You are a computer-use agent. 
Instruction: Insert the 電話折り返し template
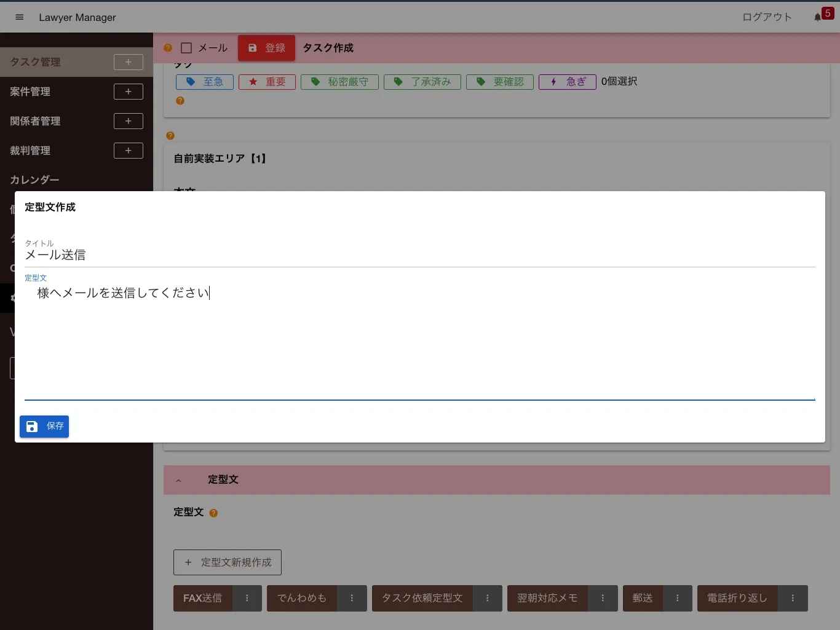point(737,598)
